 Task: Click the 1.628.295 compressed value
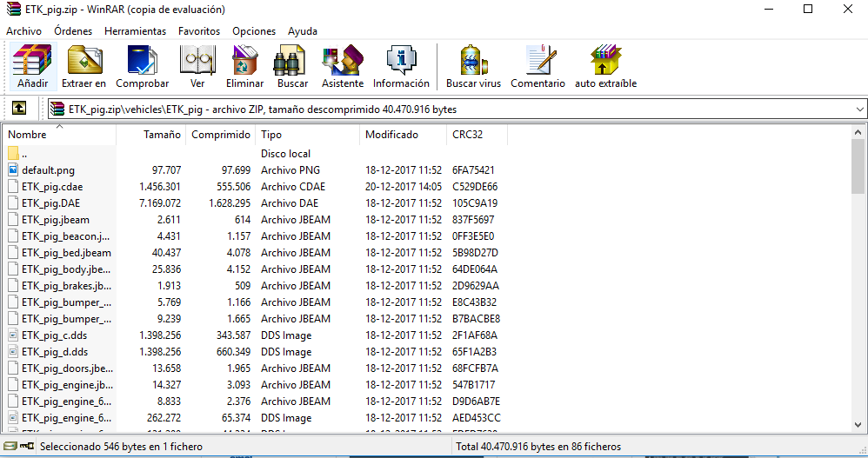click(230, 203)
